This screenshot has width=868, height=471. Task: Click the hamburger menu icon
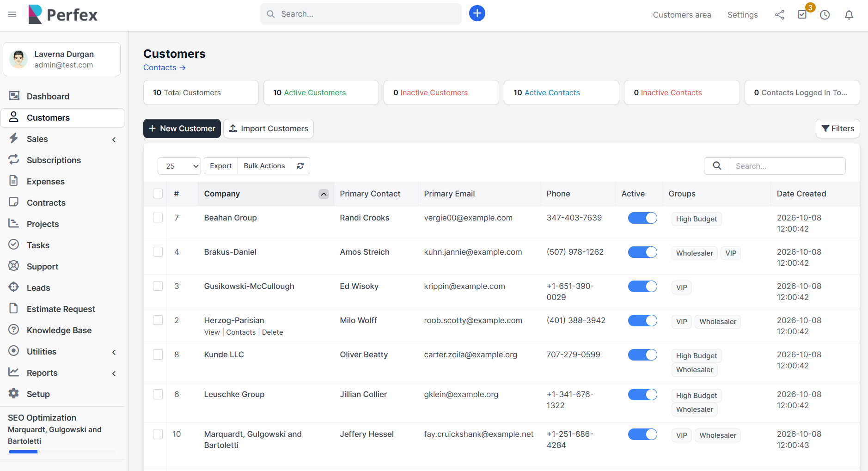[12, 14]
